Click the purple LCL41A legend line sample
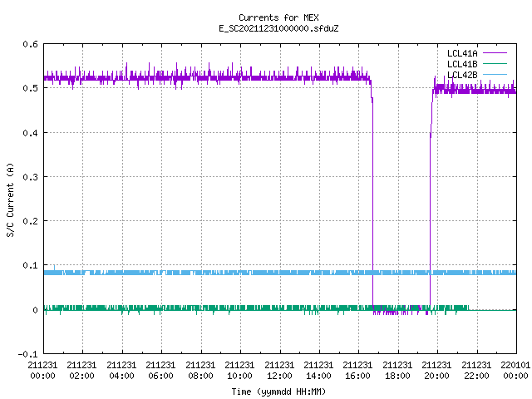This screenshot has height=399, width=532. [x=495, y=53]
